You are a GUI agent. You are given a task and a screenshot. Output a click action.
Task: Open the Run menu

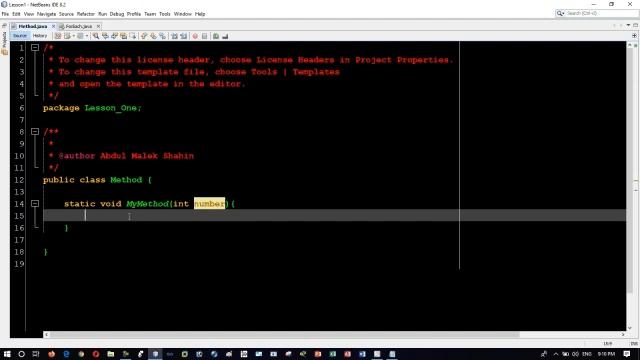[x=102, y=14]
